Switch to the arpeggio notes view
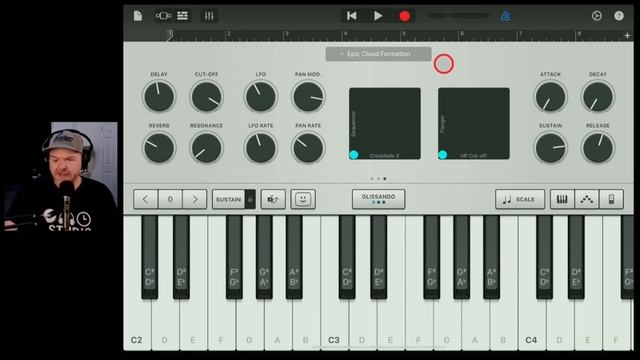The image size is (640, 360). point(587,199)
